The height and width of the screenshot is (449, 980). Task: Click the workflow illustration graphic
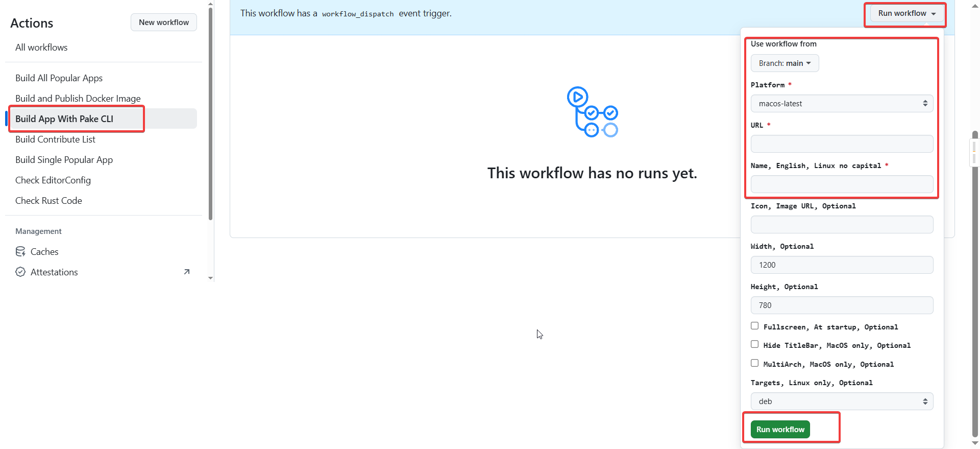(x=592, y=112)
